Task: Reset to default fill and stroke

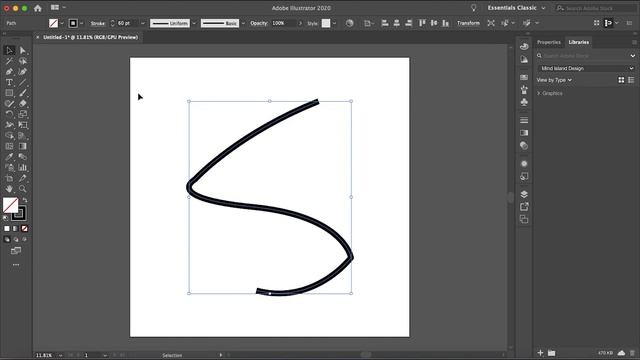Action: coord(5,219)
